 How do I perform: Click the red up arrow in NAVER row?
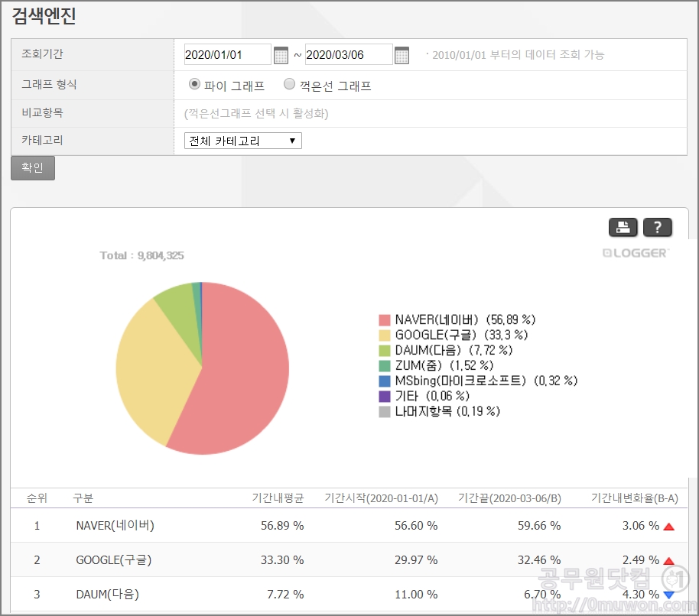point(668,527)
